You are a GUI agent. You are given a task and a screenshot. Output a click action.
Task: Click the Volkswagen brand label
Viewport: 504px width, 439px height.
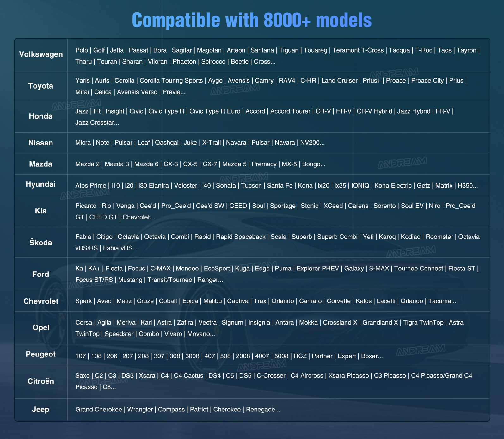click(41, 54)
